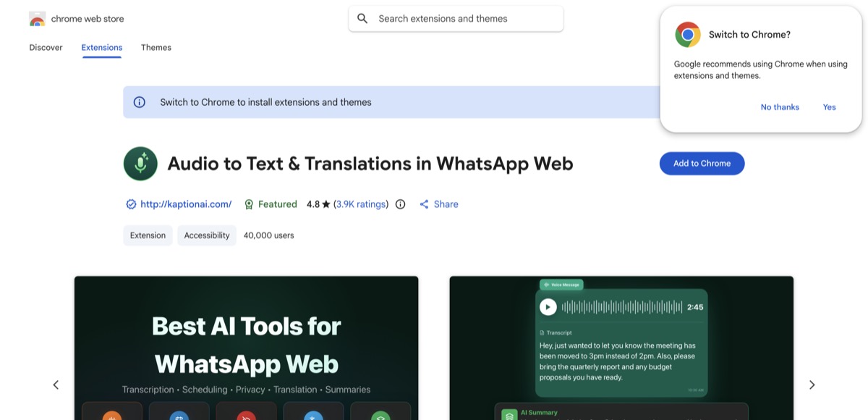Click the Switch to Chrome? popup heading
The image size is (868, 420).
pos(749,34)
